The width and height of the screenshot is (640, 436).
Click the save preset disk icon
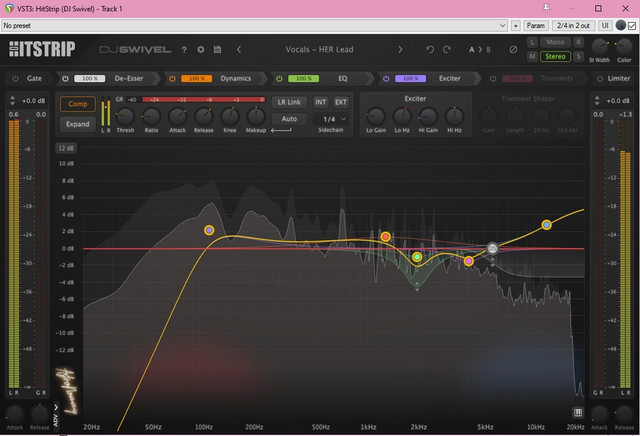(x=218, y=49)
